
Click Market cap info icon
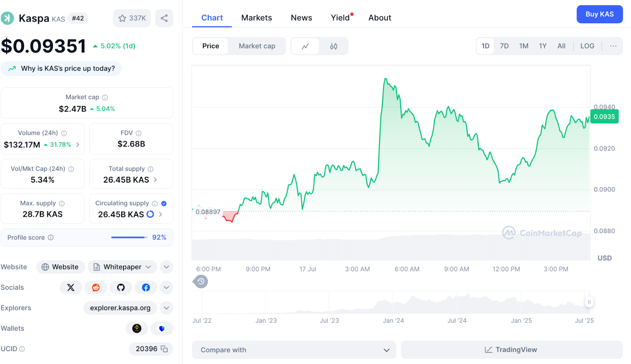click(x=105, y=97)
